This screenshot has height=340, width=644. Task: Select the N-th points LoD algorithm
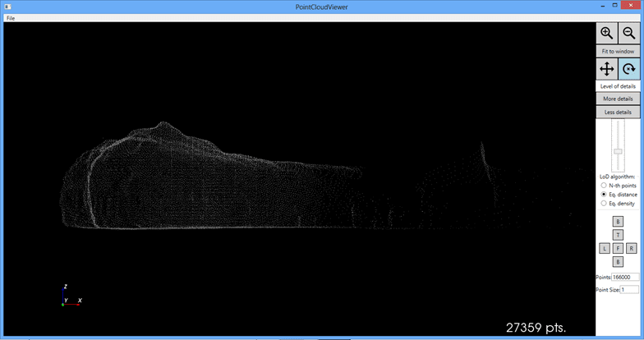618,186
